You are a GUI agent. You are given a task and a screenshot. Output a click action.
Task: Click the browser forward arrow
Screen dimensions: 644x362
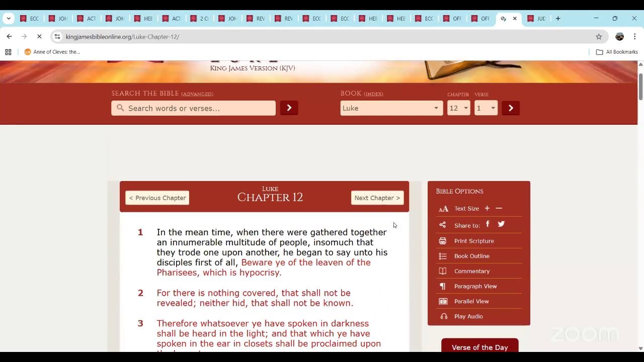point(24,36)
